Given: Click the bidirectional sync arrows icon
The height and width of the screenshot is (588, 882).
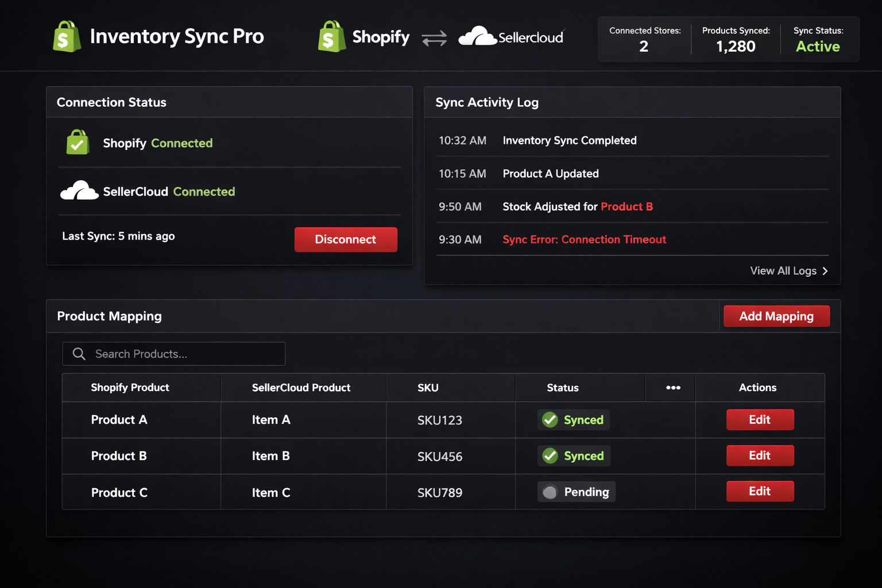Looking at the screenshot, I should click(434, 38).
